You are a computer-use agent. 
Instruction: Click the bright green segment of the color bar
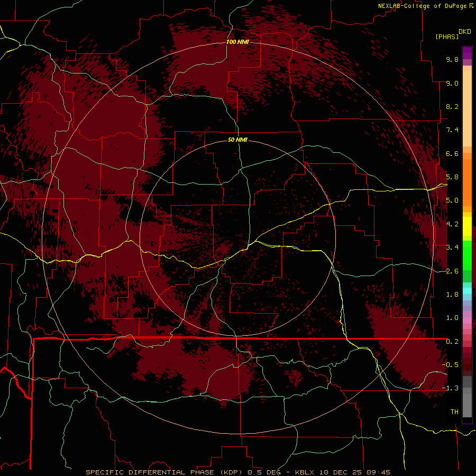(467, 255)
